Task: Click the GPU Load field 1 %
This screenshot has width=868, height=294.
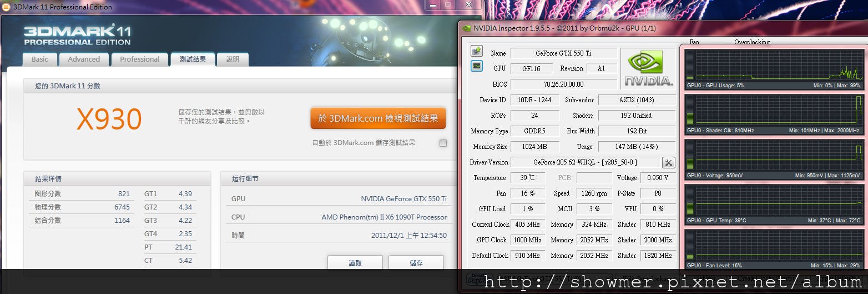Action: (x=528, y=209)
